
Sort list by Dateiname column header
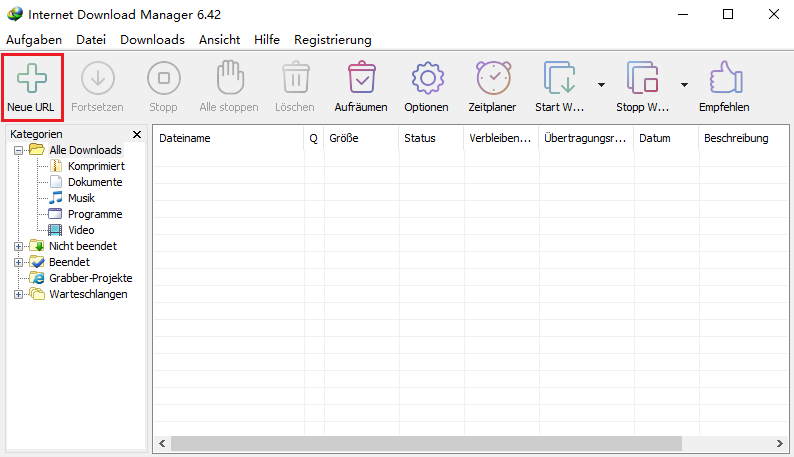tap(228, 138)
